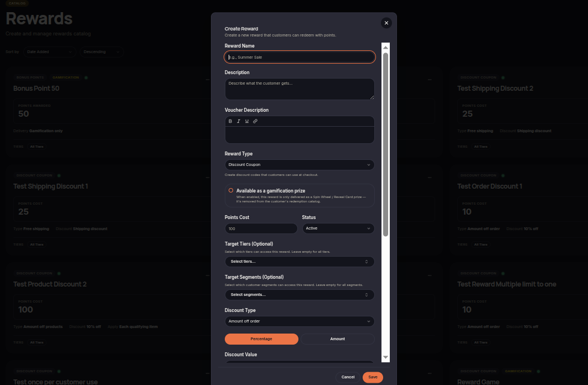Click the All Tiers chip on Test Product Discount 2
Image resolution: width=588 pixels, height=385 pixels.
[x=37, y=342]
